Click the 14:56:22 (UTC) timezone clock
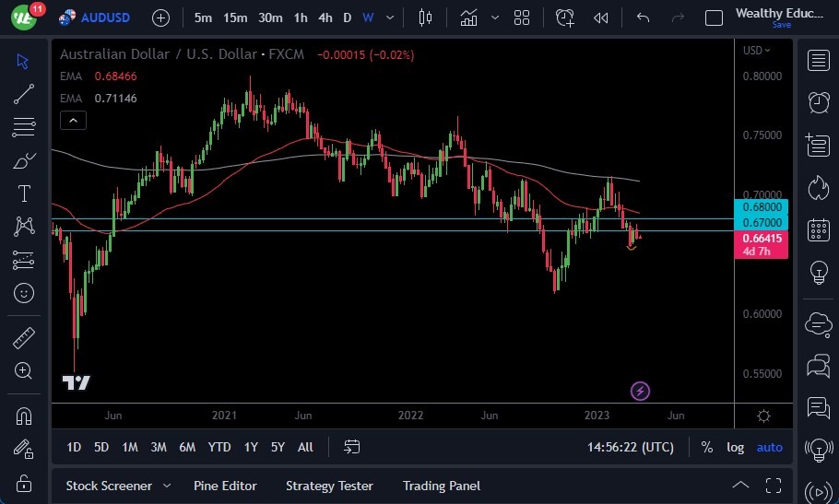 pos(631,447)
